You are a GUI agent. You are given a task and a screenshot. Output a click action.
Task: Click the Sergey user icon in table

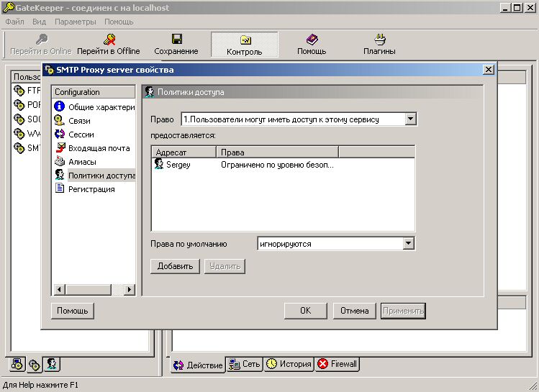159,164
